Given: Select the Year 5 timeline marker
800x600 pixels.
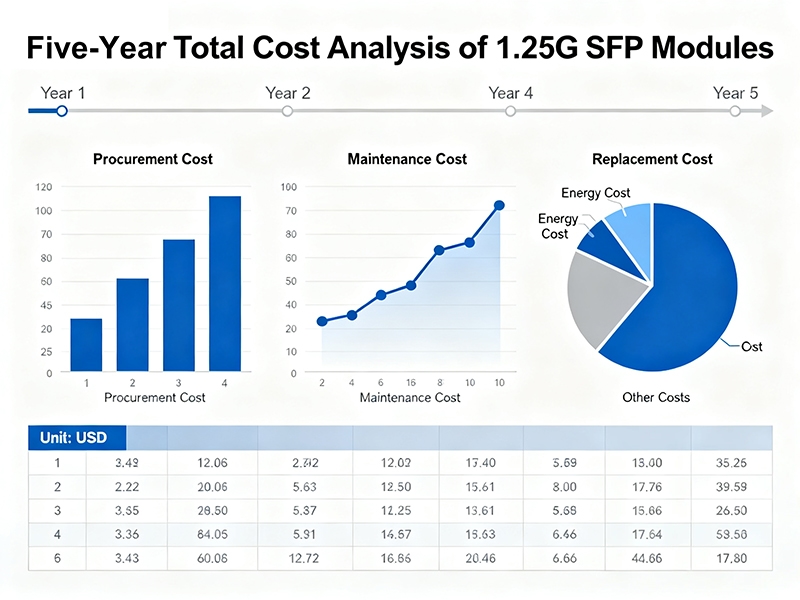Looking at the screenshot, I should tap(735, 111).
